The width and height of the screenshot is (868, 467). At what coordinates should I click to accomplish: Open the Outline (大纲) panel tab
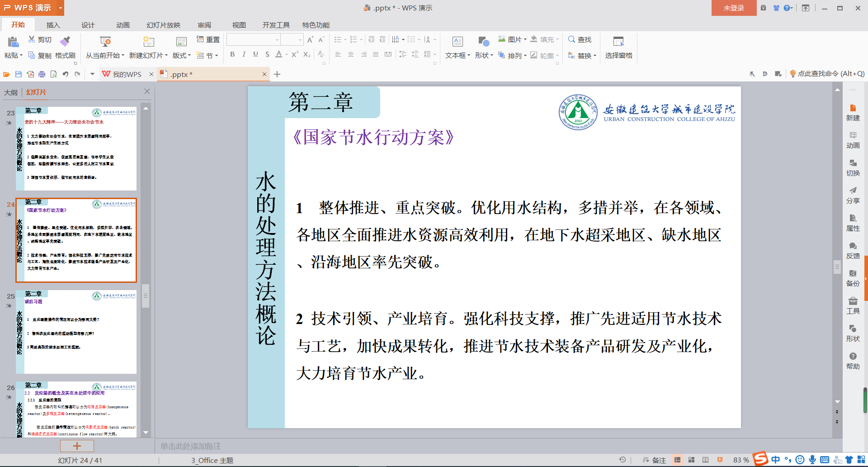[11, 92]
